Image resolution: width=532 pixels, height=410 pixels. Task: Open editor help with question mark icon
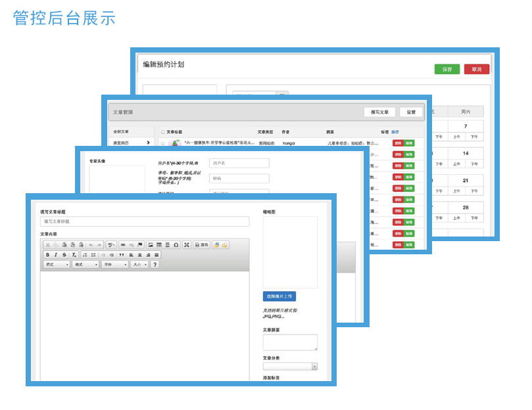(155, 265)
